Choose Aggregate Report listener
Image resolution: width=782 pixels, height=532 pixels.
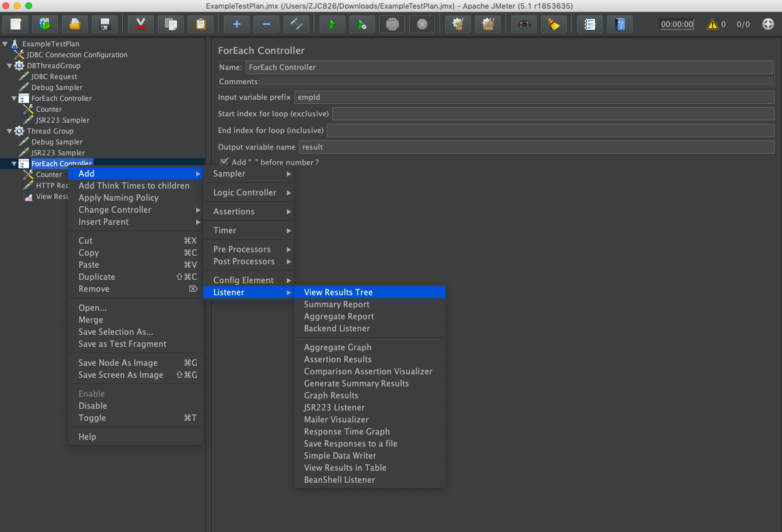[x=369, y=316]
